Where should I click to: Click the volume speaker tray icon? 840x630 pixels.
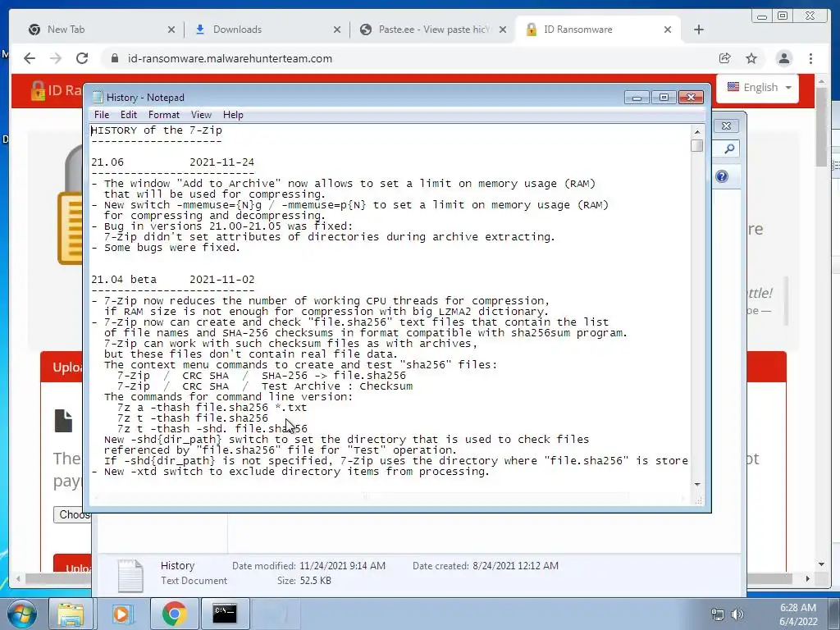737,614
